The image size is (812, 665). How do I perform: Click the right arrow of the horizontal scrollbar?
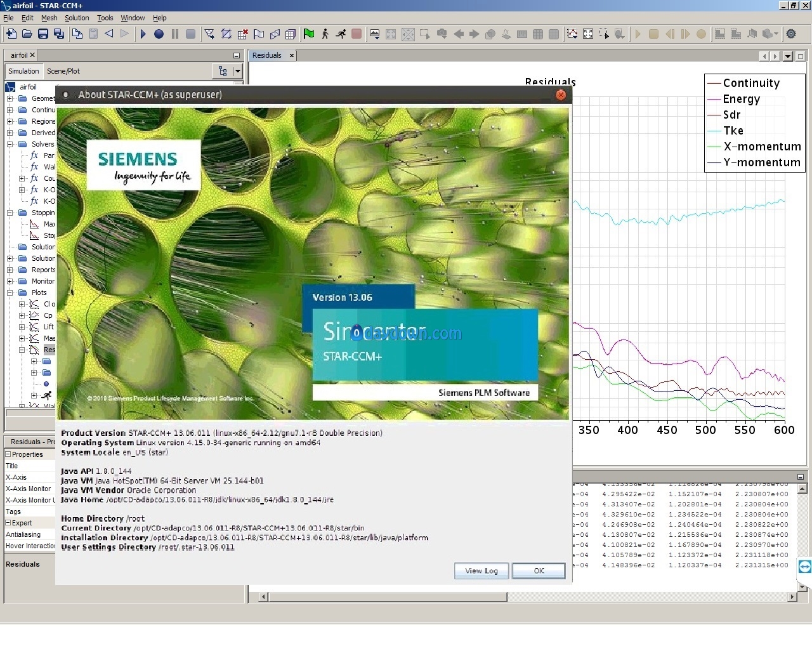[x=792, y=596]
